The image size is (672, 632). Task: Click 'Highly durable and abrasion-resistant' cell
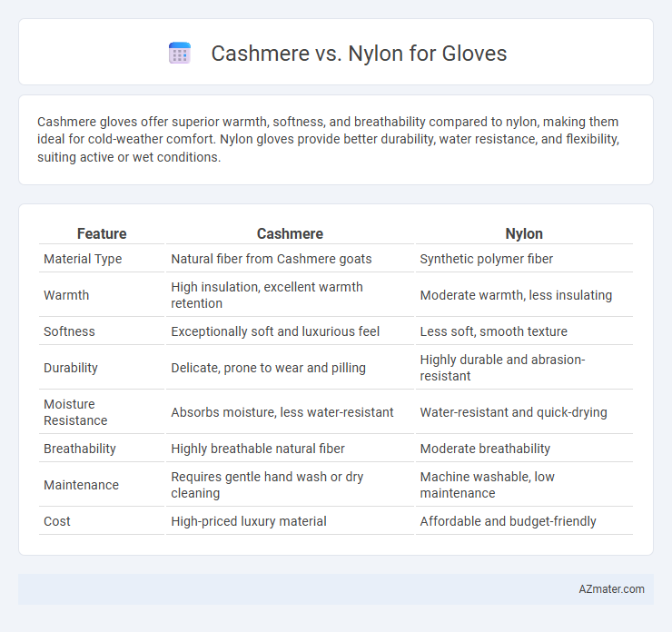tap(502, 368)
